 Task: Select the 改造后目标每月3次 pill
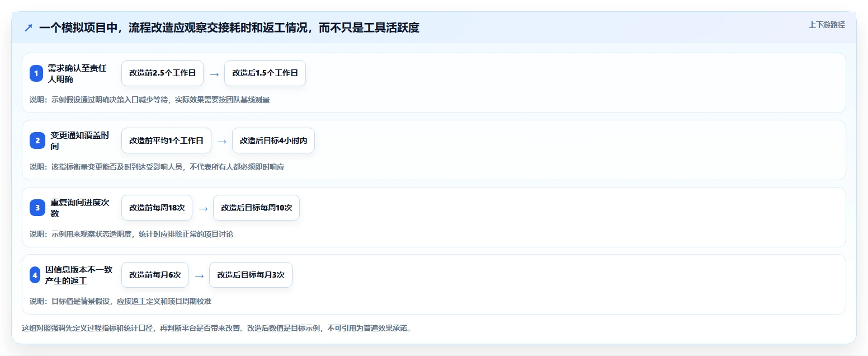(x=251, y=275)
